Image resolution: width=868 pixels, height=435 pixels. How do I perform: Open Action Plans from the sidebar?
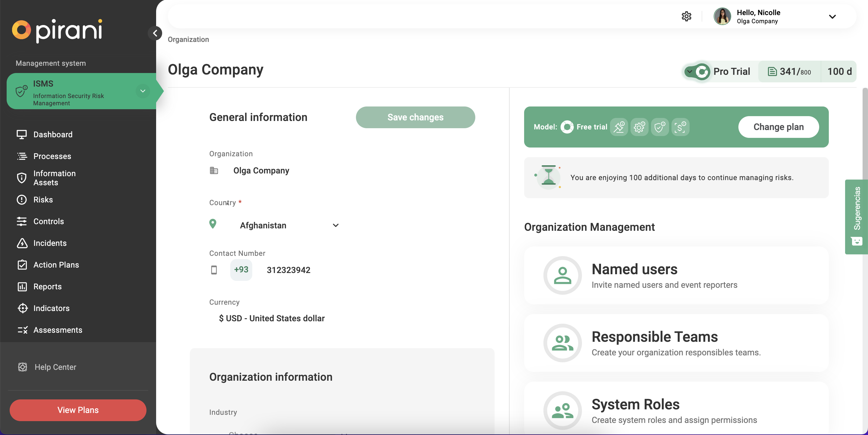tap(56, 265)
